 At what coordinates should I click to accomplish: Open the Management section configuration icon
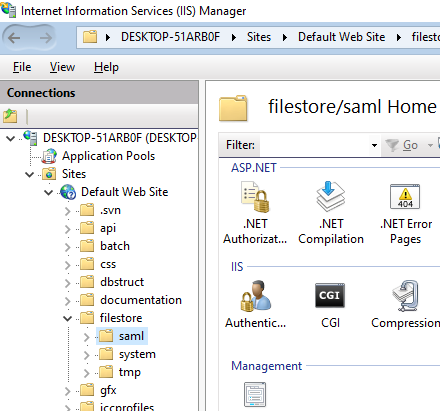255,394
